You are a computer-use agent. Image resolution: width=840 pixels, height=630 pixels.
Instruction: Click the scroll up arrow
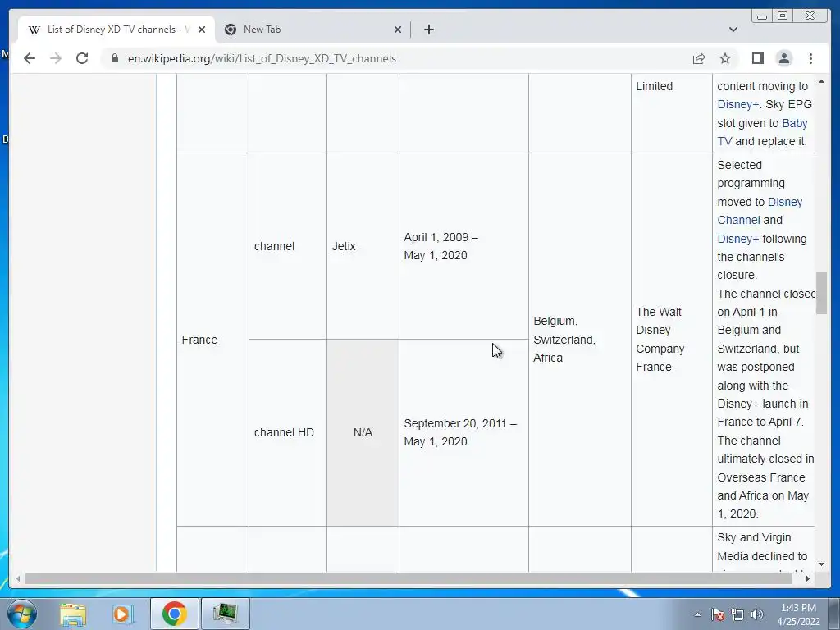[821, 81]
